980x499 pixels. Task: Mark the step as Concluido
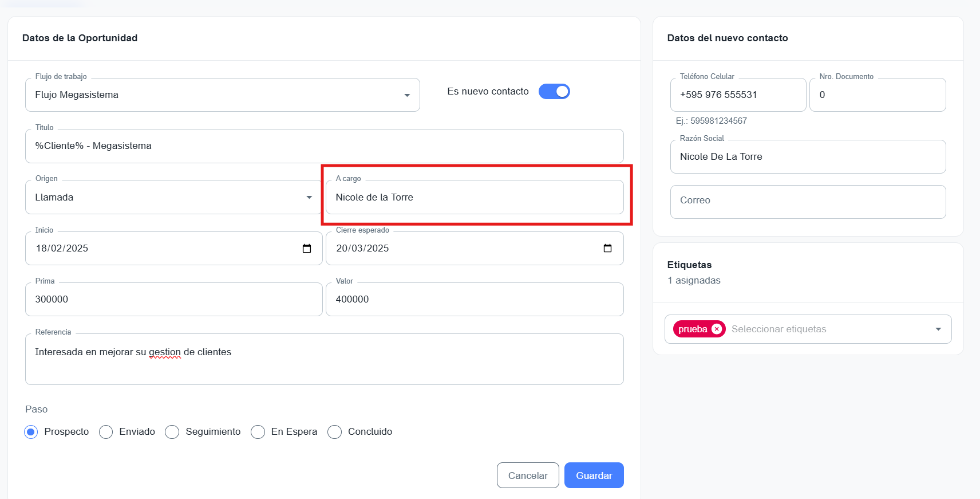pos(335,432)
